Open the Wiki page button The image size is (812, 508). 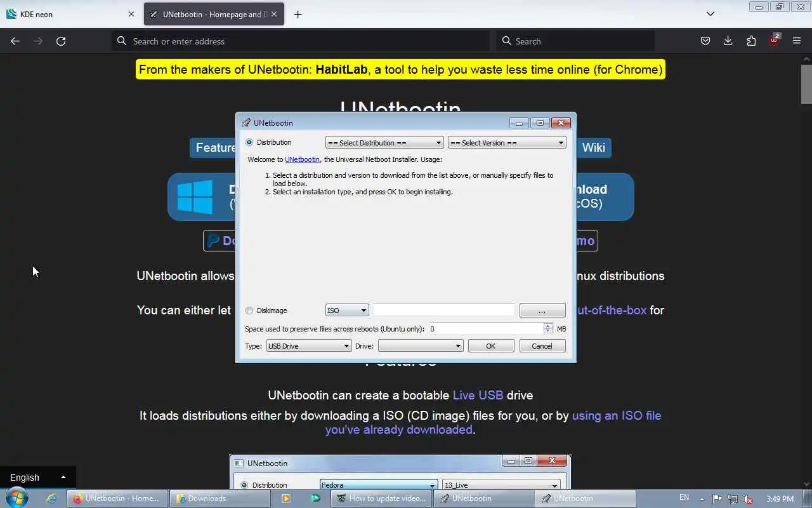click(594, 147)
